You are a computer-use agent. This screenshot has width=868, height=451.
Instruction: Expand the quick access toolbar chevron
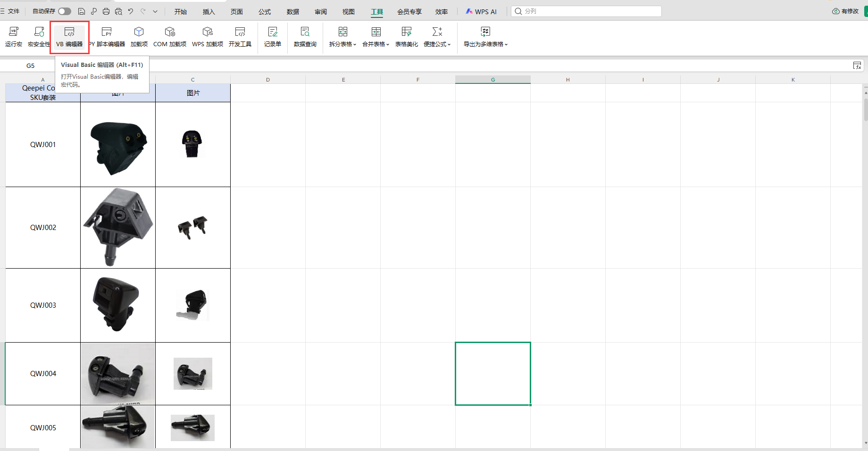pos(155,11)
